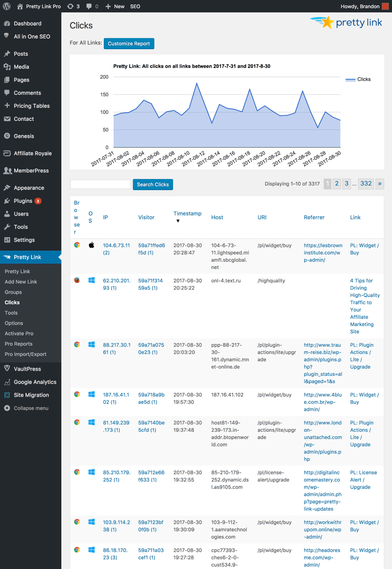
Task: Open the Options submenu item
Action: [14, 323]
